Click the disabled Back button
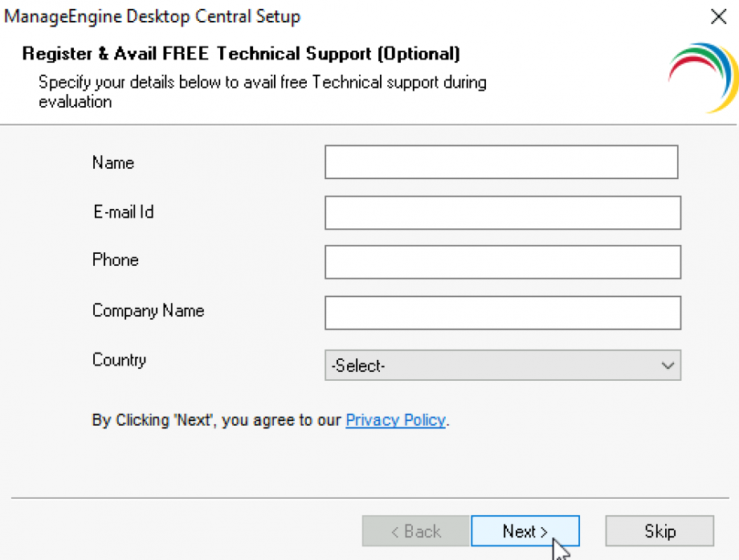This screenshot has height=560, width=739. point(415,531)
